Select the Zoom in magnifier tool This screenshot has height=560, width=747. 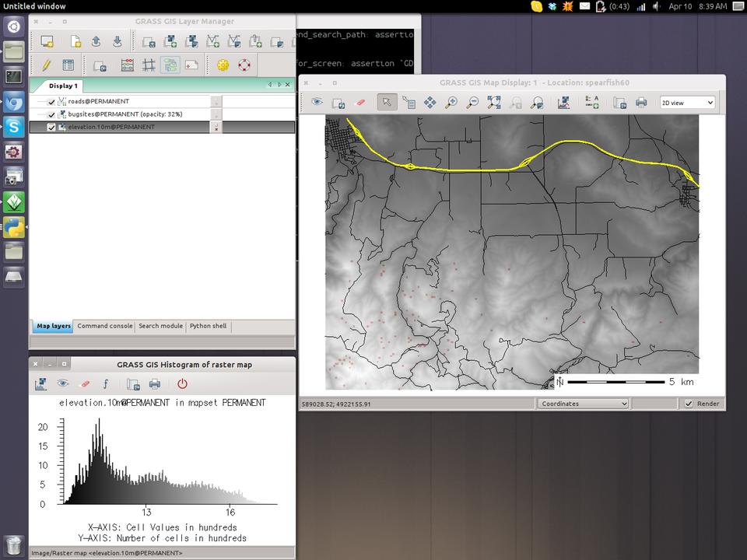(x=451, y=103)
